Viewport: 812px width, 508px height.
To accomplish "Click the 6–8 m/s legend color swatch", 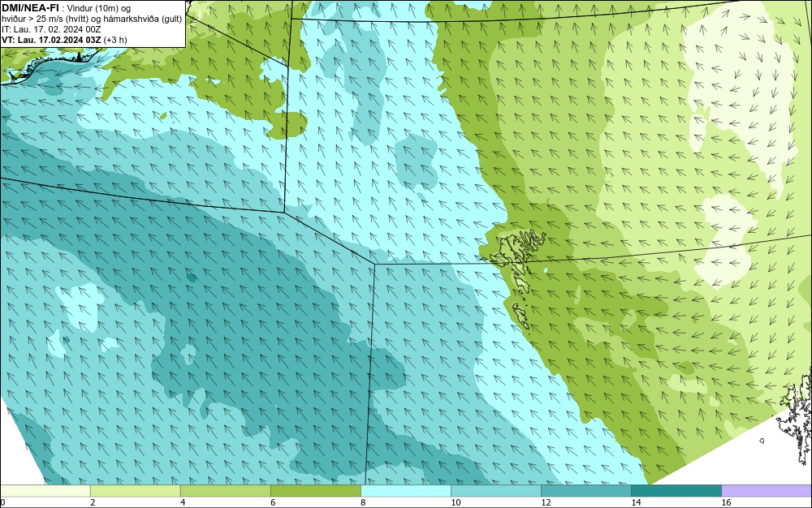I will coord(315,490).
